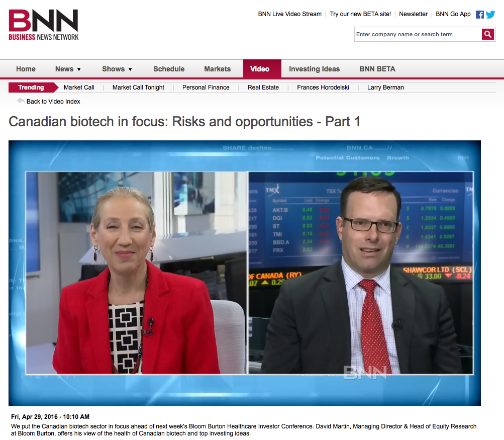Click the video description paragraph about Bloom Burton
504x440 pixels.
(244, 430)
